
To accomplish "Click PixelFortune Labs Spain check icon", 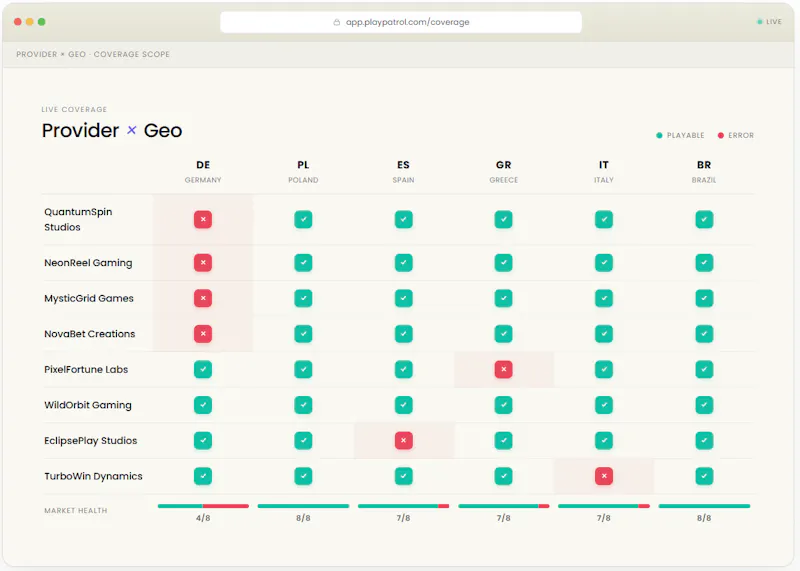I will pos(404,369).
